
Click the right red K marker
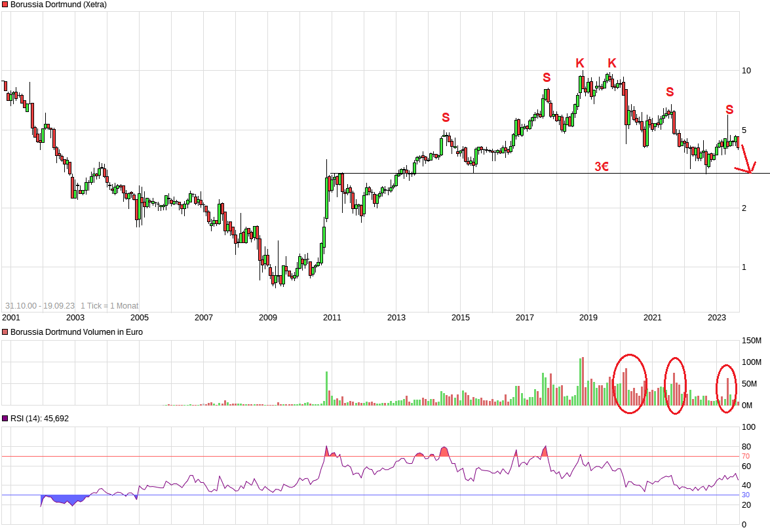click(x=612, y=64)
